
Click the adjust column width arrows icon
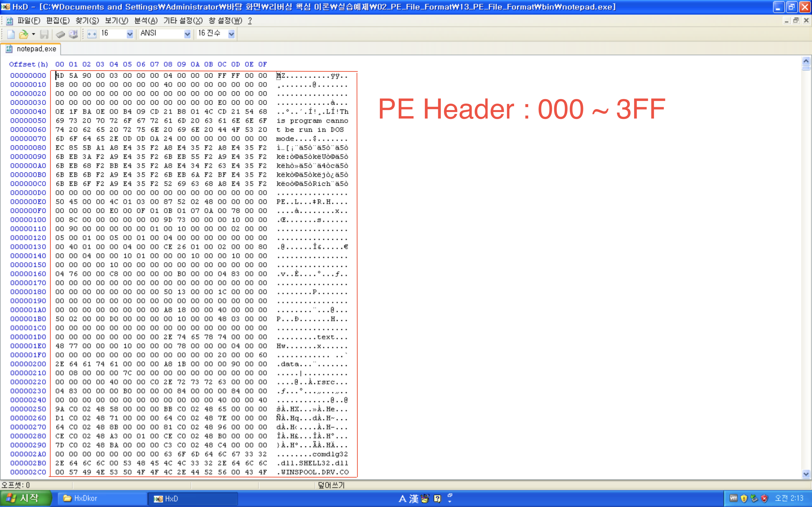92,34
